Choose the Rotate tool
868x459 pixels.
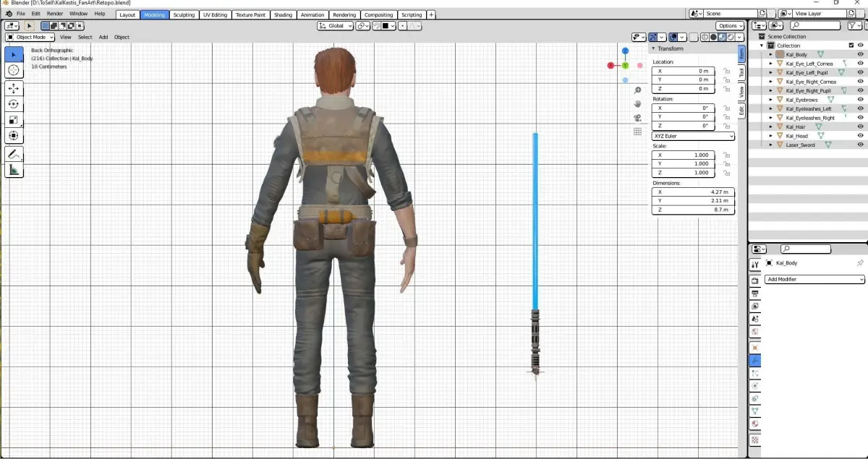tap(14, 104)
